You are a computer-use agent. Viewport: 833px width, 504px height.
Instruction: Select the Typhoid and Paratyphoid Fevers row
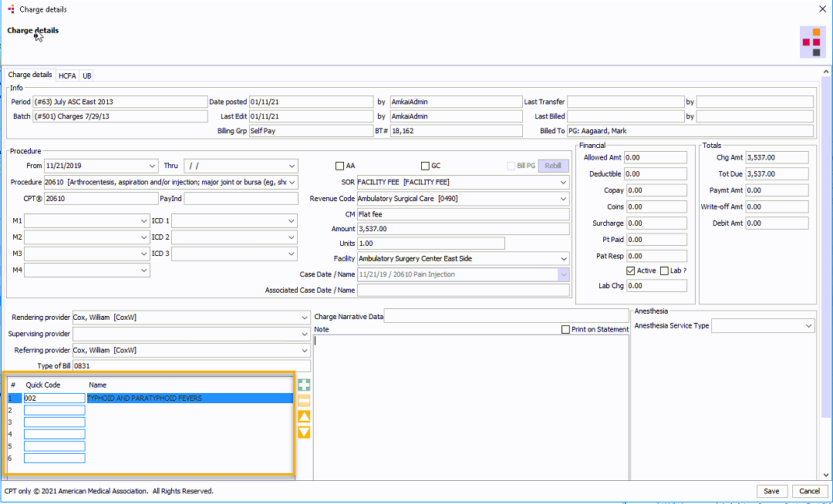tap(150, 398)
